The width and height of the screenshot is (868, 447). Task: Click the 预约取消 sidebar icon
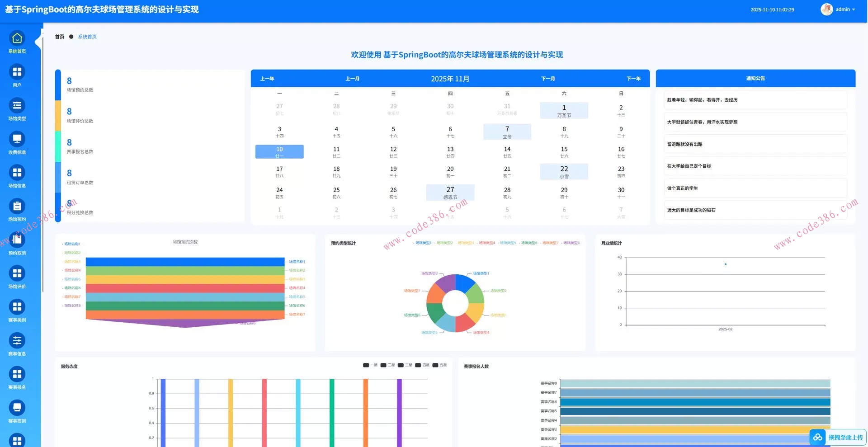17,240
